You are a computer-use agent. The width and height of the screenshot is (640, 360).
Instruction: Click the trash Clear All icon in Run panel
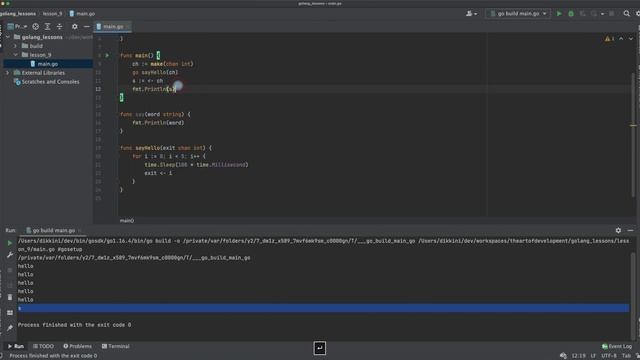click(x=10, y=297)
